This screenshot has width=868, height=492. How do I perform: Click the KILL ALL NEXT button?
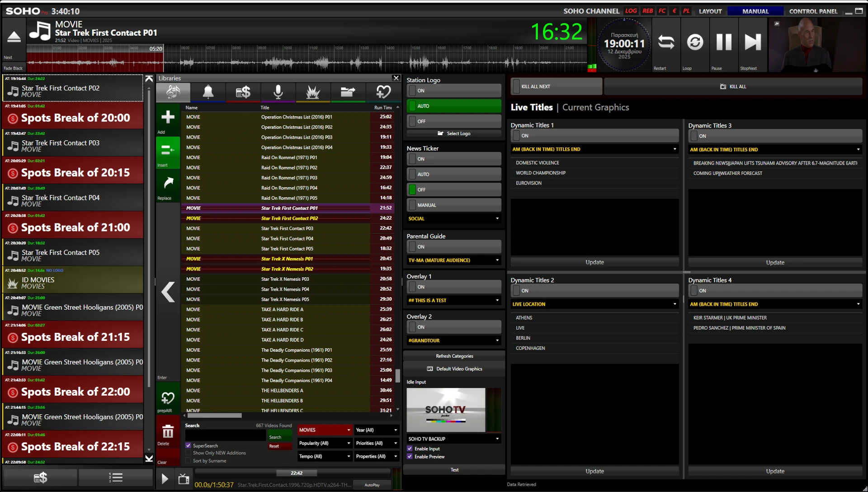[557, 86]
